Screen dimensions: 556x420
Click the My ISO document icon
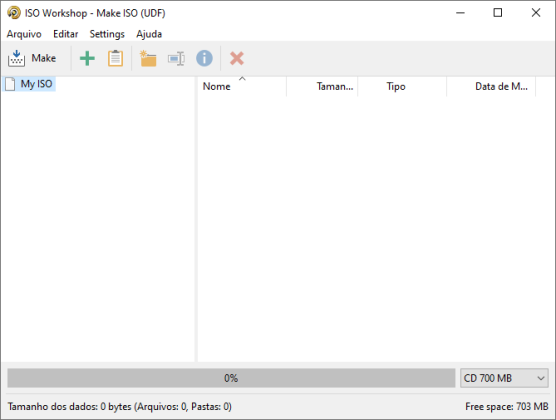click(x=10, y=84)
